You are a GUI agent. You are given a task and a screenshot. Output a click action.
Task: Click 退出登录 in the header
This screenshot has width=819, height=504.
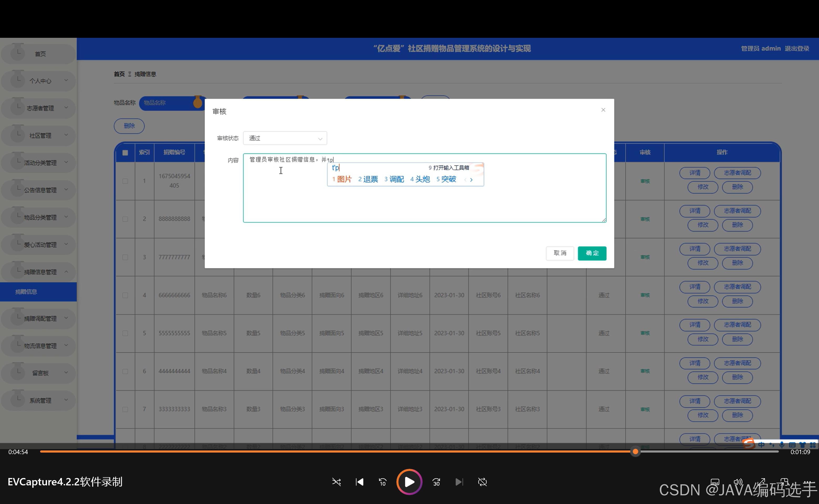pyautogui.click(x=797, y=49)
